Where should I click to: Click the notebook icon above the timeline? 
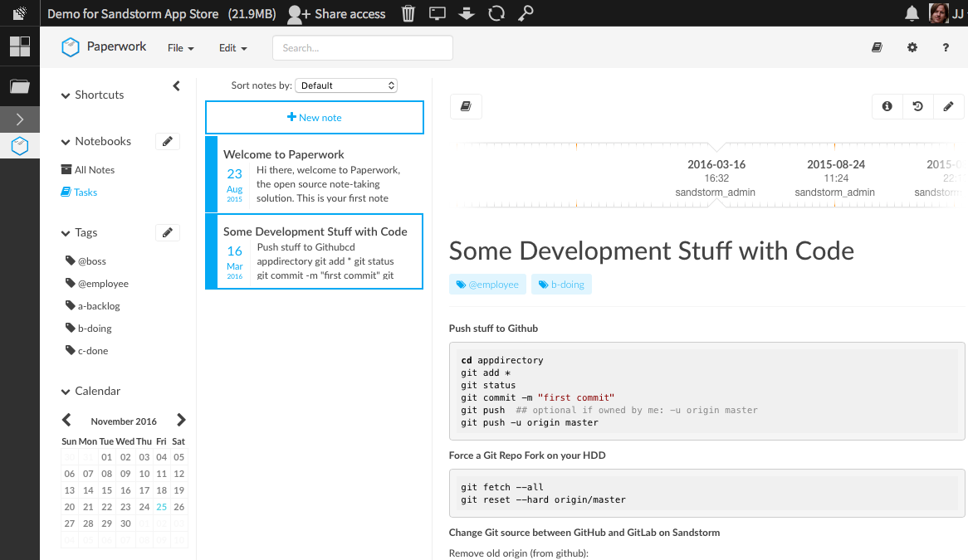[466, 106]
